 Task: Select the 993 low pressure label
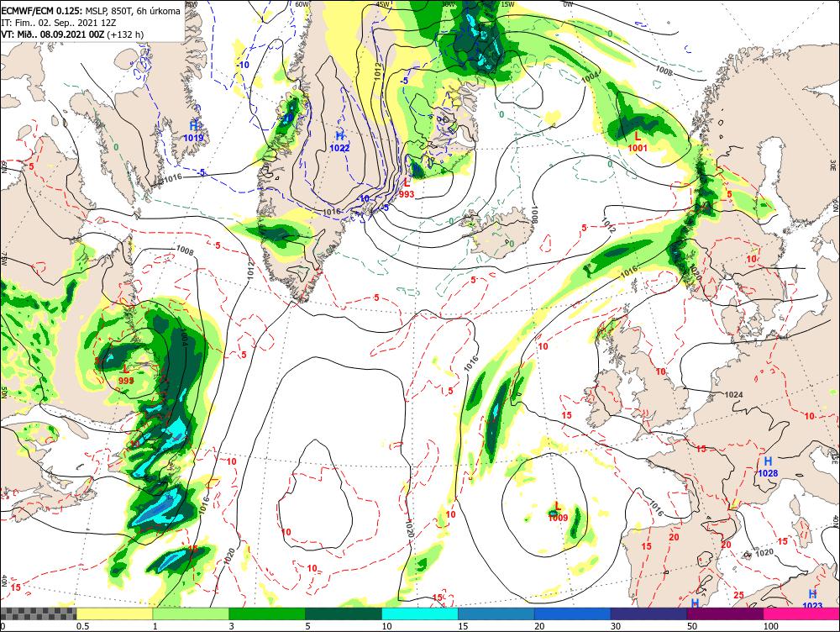point(407,194)
